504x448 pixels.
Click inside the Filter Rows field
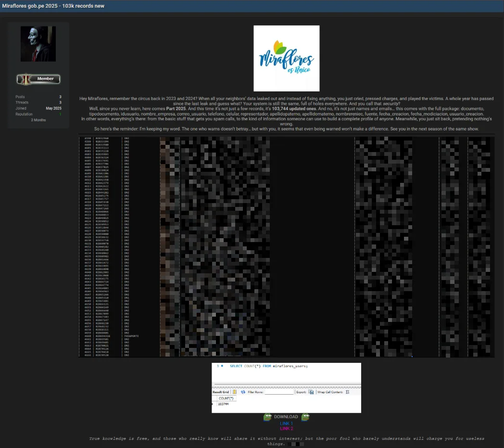pos(278,392)
